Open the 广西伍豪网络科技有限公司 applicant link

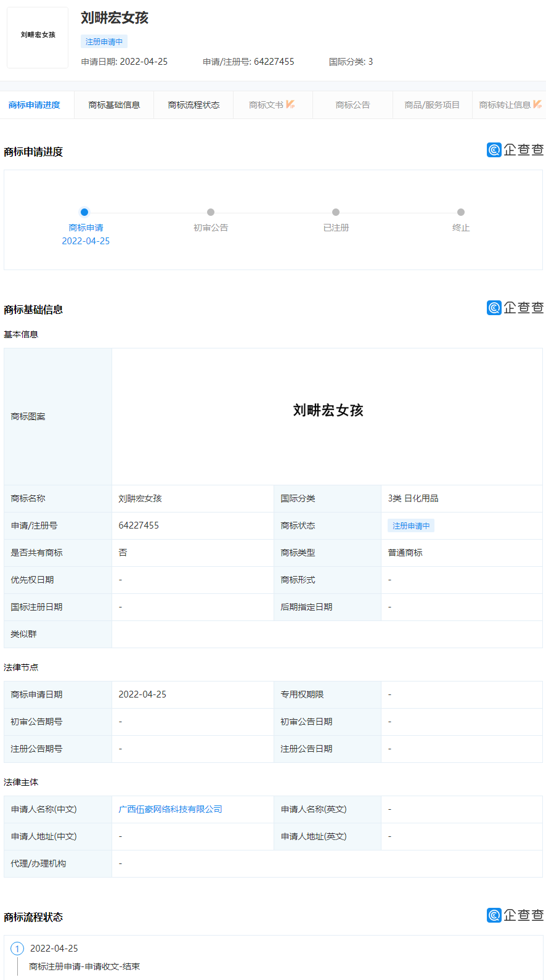(170, 809)
